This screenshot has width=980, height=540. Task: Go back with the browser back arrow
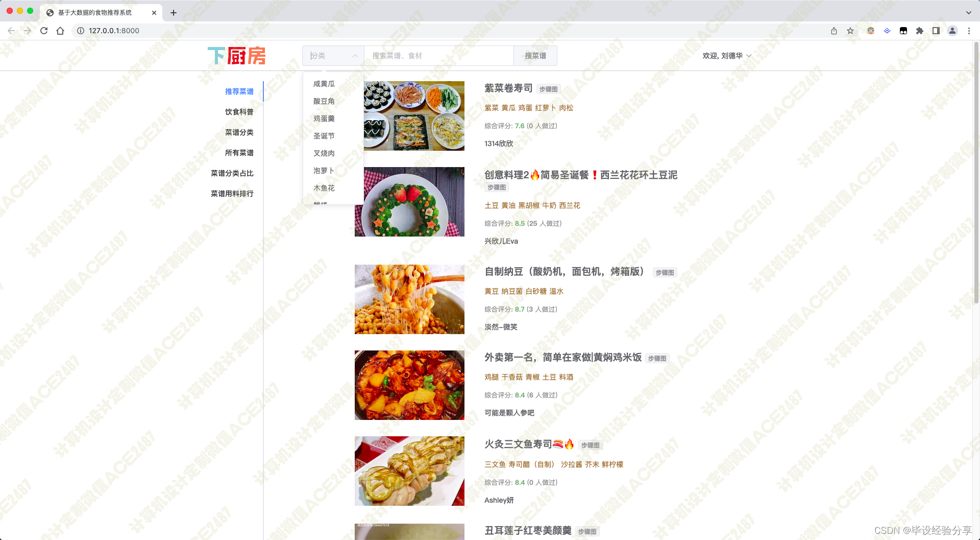click(11, 31)
